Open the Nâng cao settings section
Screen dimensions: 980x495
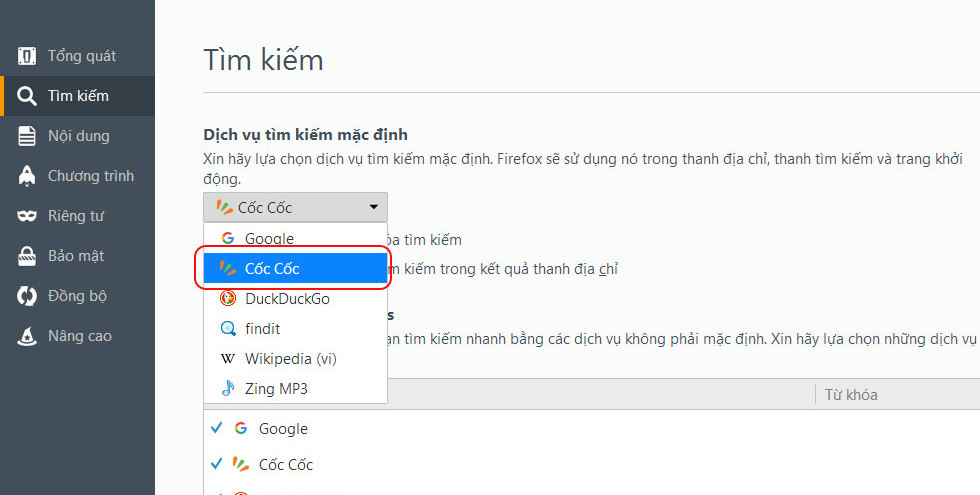(x=79, y=336)
